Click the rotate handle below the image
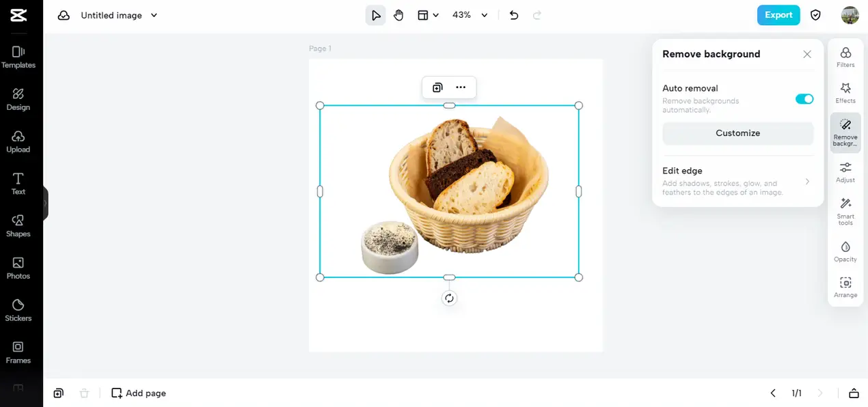Viewport: 868px width, 407px height. pos(449,298)
